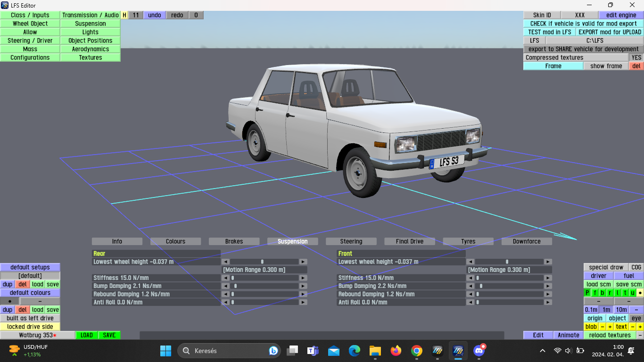
Task: Show hidden system tray icons
Action: 543,351
